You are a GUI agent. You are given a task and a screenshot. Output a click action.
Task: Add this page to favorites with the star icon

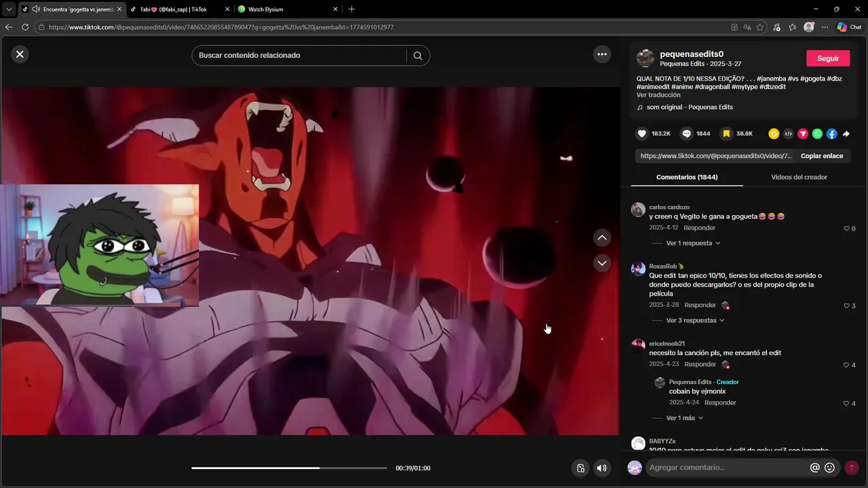[x=759, y=27]
